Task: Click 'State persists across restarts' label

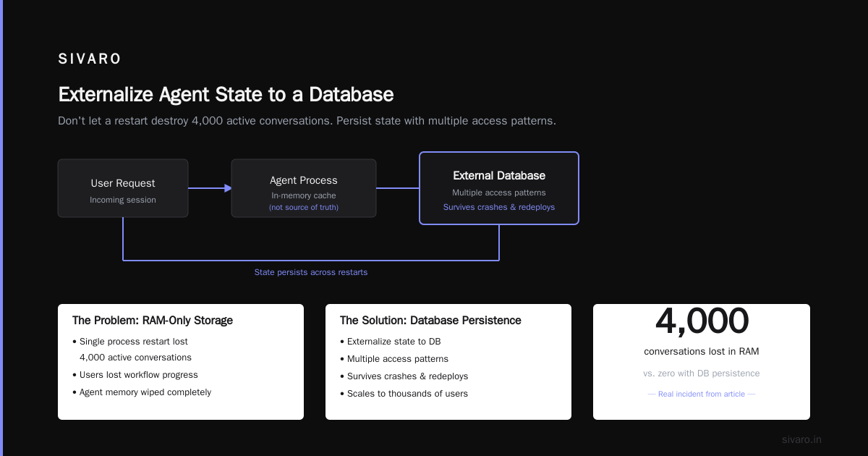Action: pos(311,272)
